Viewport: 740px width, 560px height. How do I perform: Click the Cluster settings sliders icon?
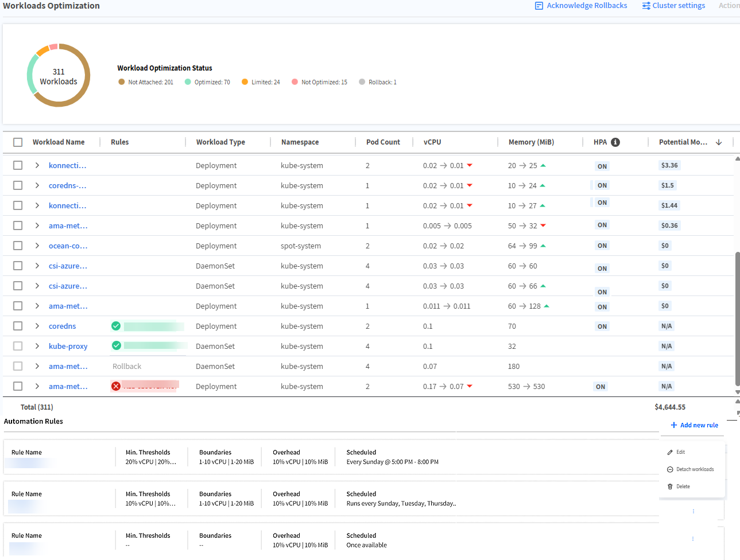coord(646,5)
